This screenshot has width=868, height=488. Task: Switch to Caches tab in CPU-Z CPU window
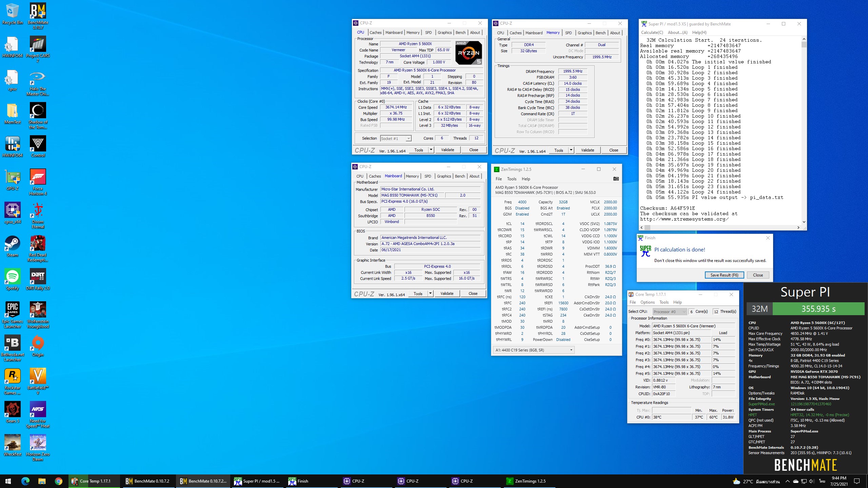click(x=375, y=33)
